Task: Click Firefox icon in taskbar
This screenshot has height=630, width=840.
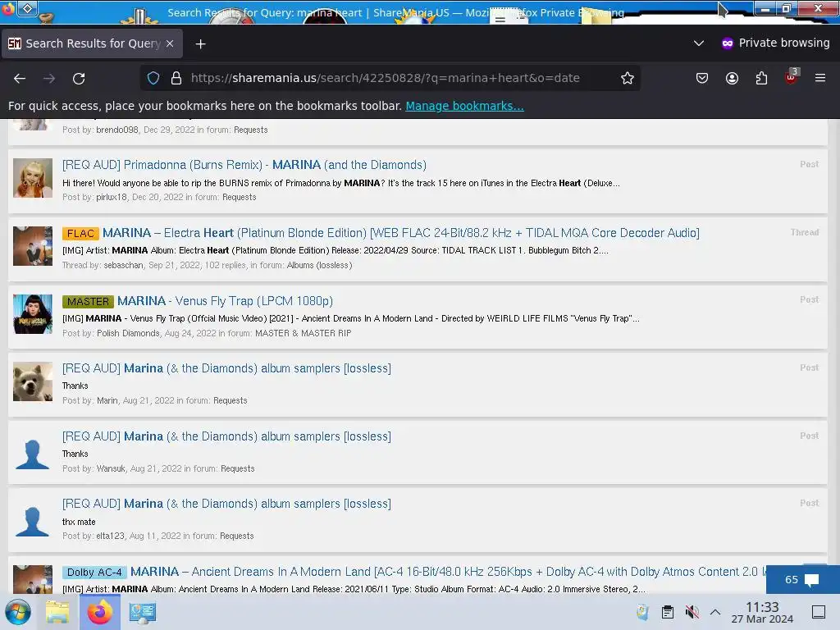Action: pos(100,612)
